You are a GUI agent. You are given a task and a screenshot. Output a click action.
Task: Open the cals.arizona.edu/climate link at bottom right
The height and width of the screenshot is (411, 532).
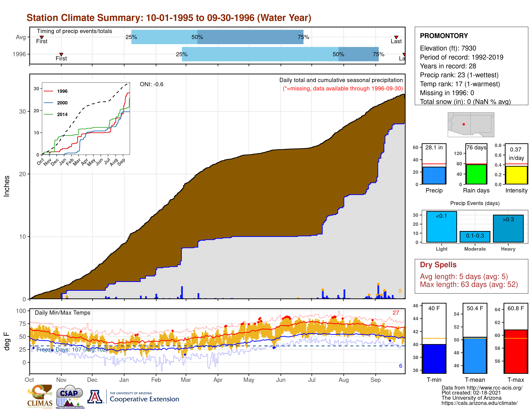pos(479,403)
